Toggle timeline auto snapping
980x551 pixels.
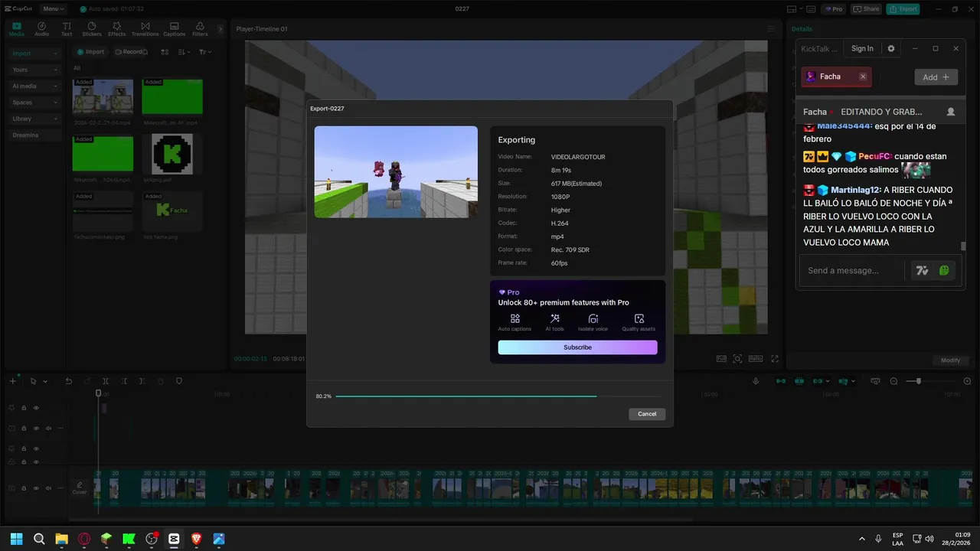click(799, 381)
